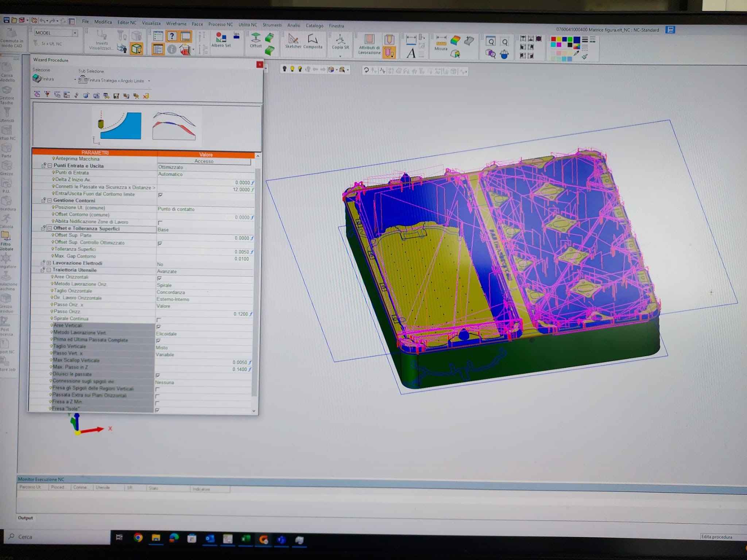Enable the Fresa a Z Min checkbox
This screenshot has height=560, width=747.
(x=158, y=403)
